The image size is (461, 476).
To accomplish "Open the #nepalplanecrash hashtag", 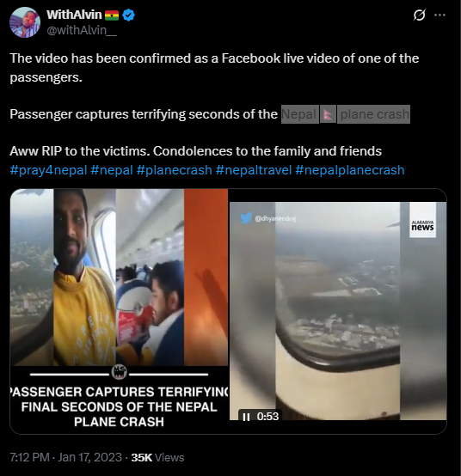I will 350,170.
